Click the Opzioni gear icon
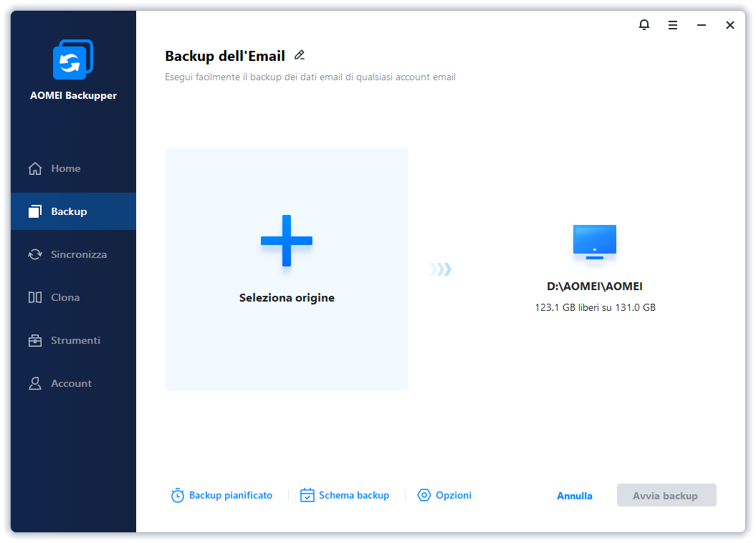 click(x=424, y=495)
